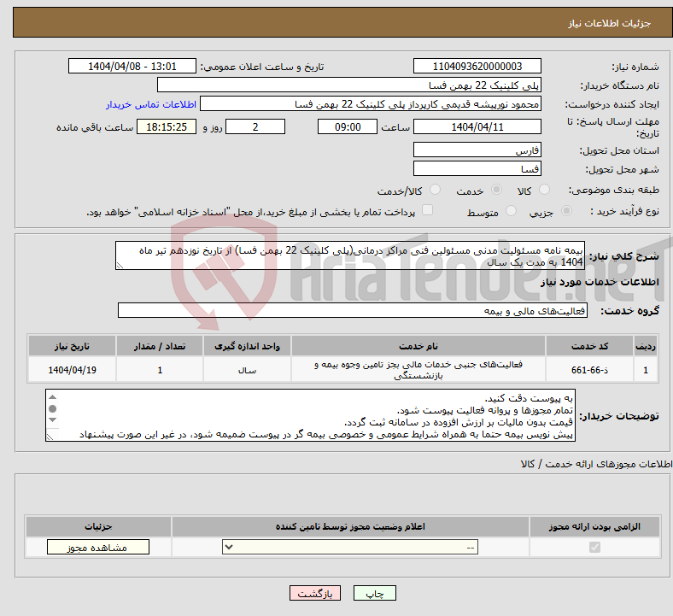Click the service name cell in row 1
This screenshot has height=616, width=673.
pos(418,370)
